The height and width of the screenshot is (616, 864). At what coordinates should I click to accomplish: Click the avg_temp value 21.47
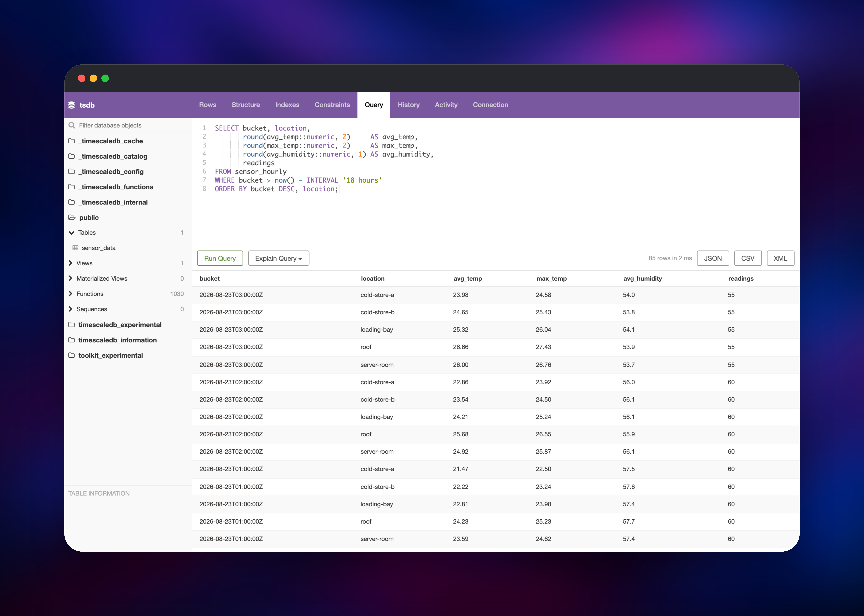[461, 469]
